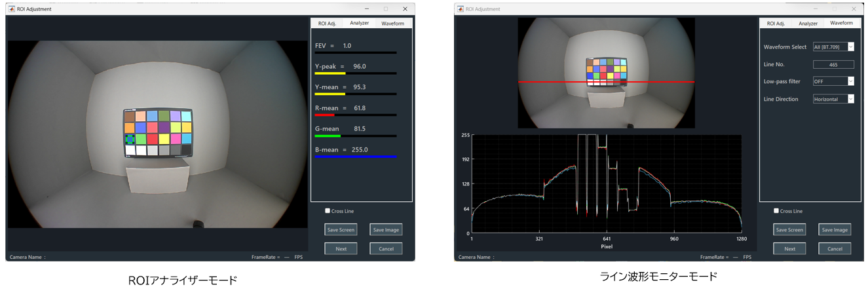
Task: Click the yellow Y-peak level bar
Action: 330,73
